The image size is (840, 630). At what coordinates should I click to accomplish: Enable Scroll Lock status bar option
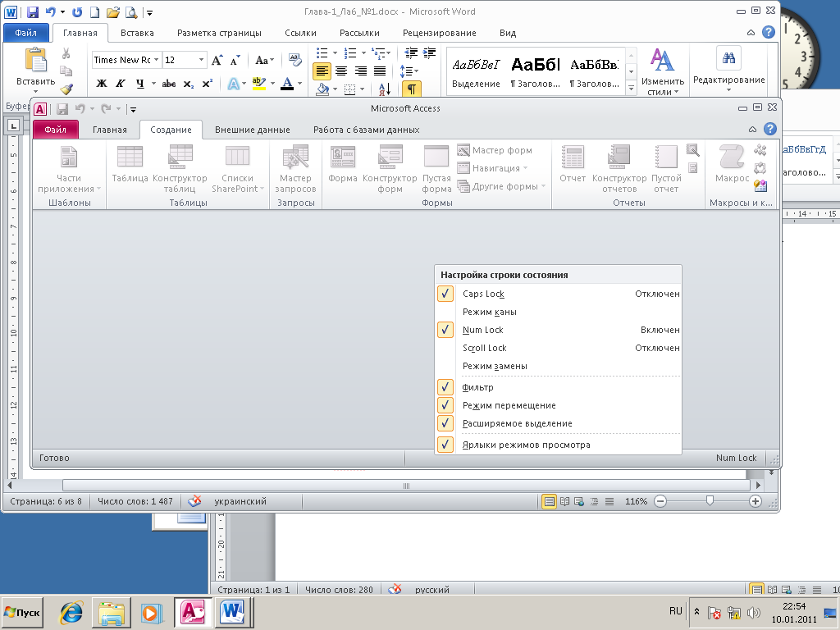558,348
